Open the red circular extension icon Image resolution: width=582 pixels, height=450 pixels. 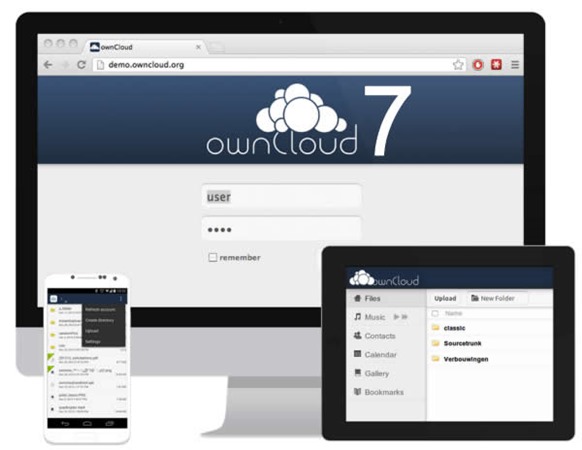click(478, 65)
